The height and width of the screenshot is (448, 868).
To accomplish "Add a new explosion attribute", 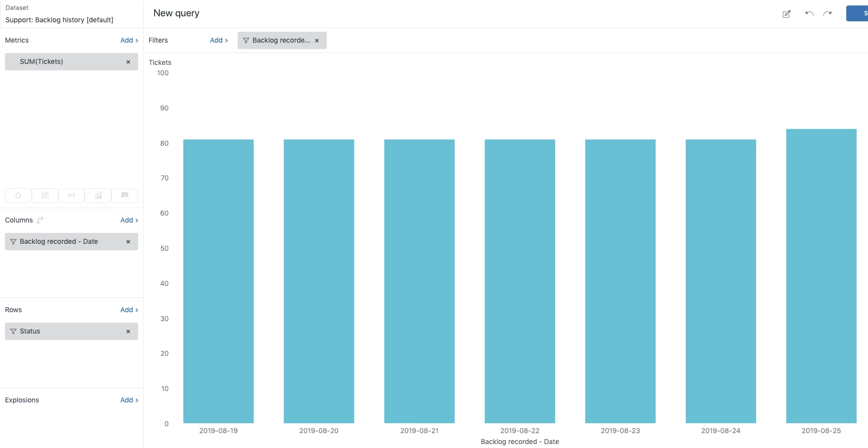I will [129, 400].
